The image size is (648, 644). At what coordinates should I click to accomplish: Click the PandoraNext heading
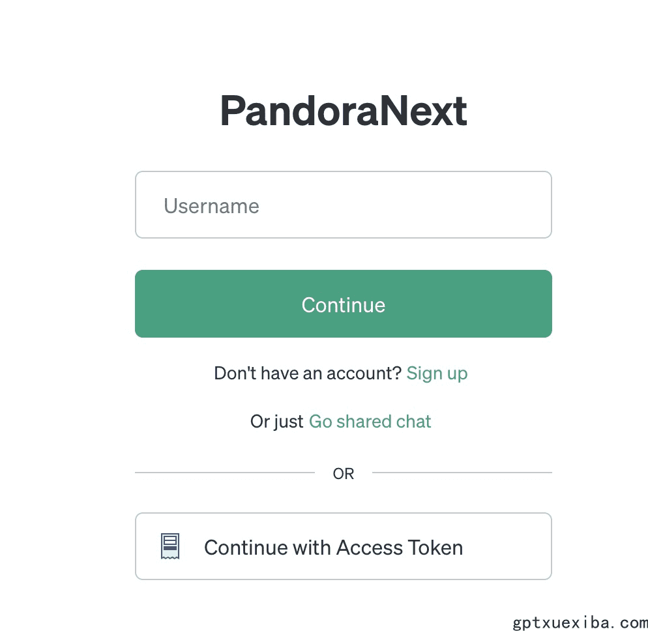(344, 111)
